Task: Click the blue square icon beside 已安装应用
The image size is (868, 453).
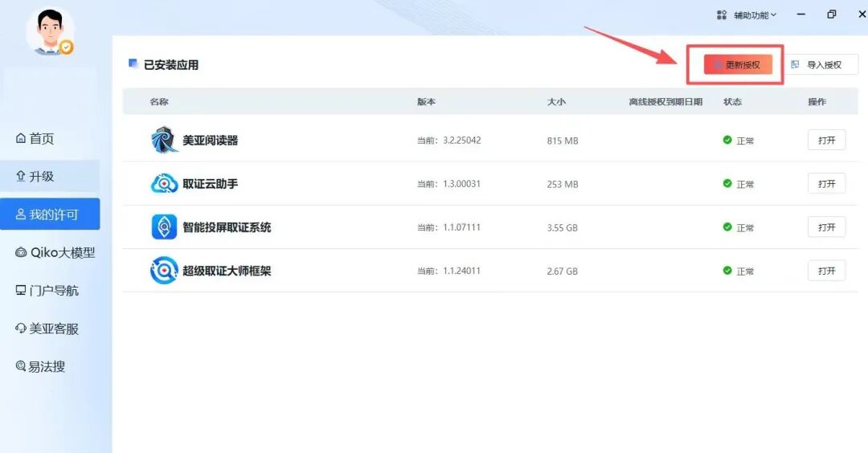Action: (133, 63)
